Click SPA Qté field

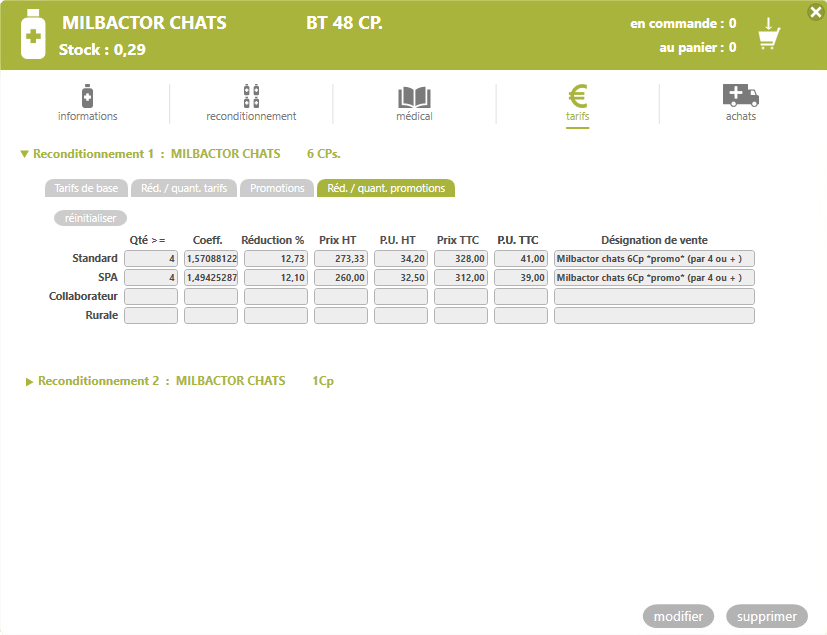click(151, 277)
